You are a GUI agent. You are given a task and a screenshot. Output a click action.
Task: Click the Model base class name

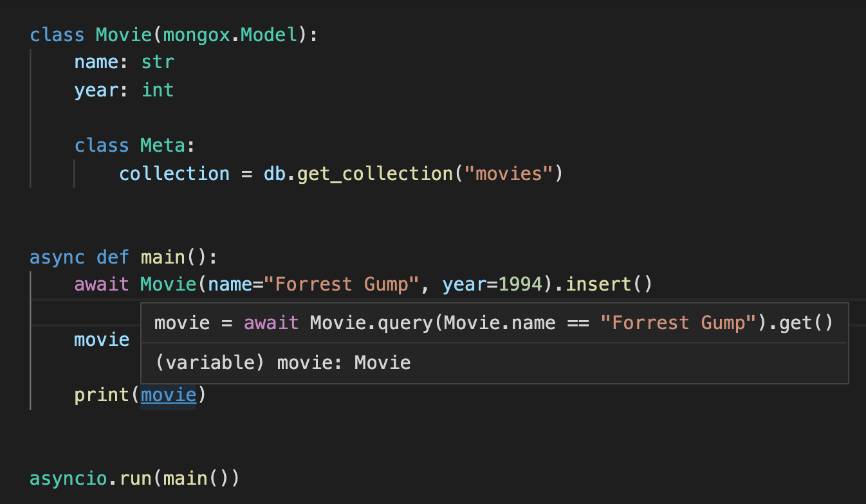[268, 35]
